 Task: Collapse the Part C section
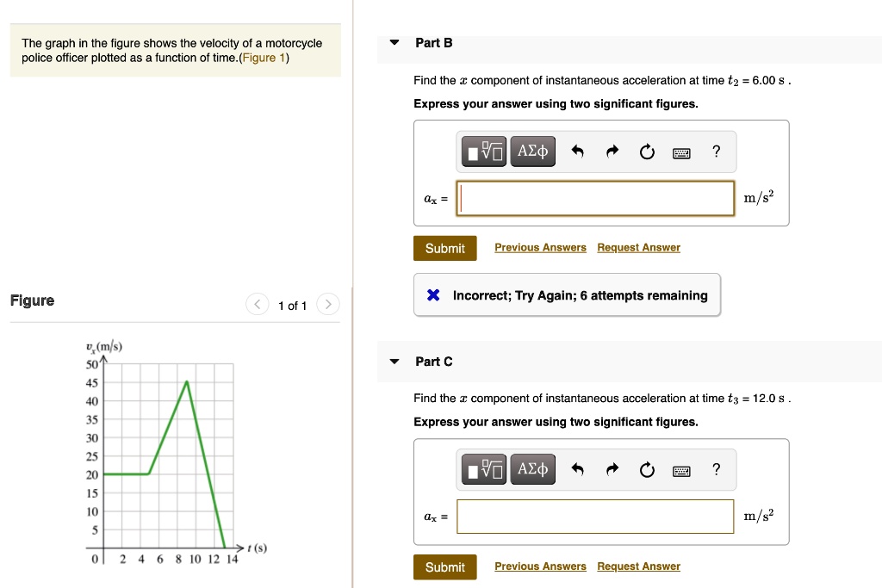click(394, 362)
